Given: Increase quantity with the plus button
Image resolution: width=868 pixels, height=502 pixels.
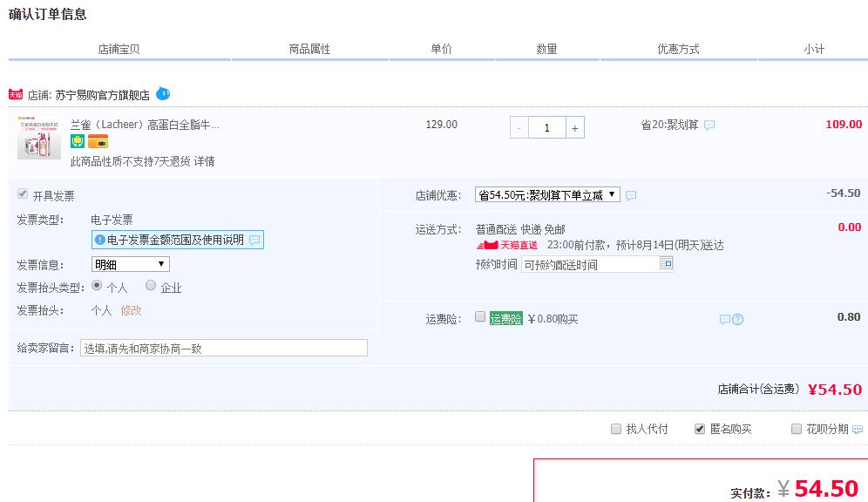Looking at the screenshot, I should click(575, 128).
